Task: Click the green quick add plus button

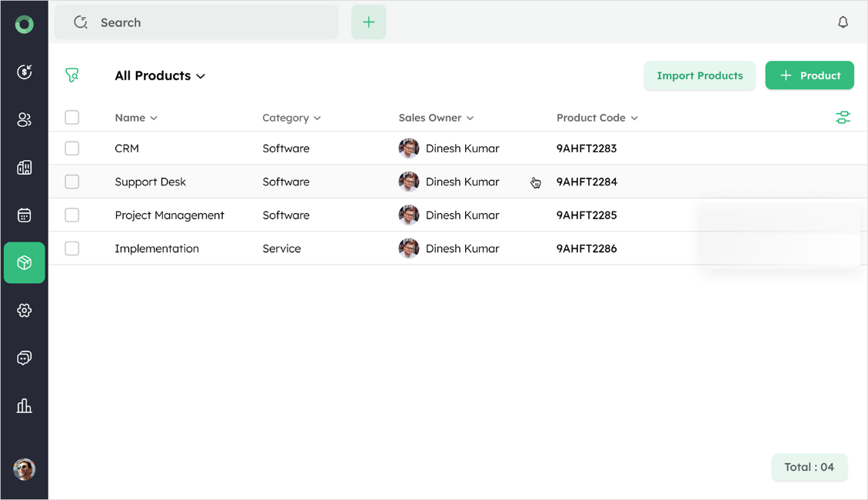Action: point(369,22)
